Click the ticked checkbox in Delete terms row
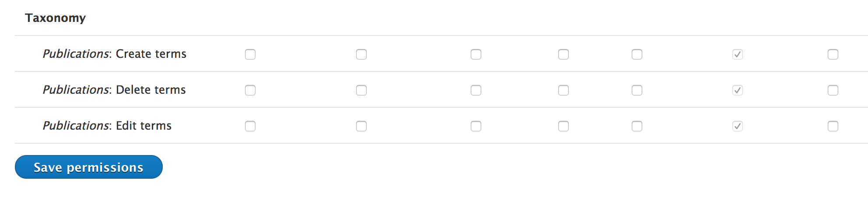Screen dimensions: 868x198 (738, 90)
